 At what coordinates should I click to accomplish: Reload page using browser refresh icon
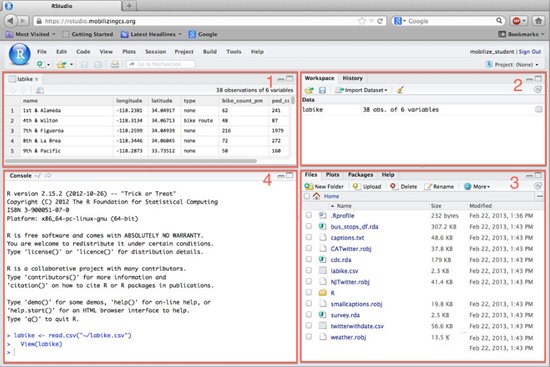pos(380,21)
